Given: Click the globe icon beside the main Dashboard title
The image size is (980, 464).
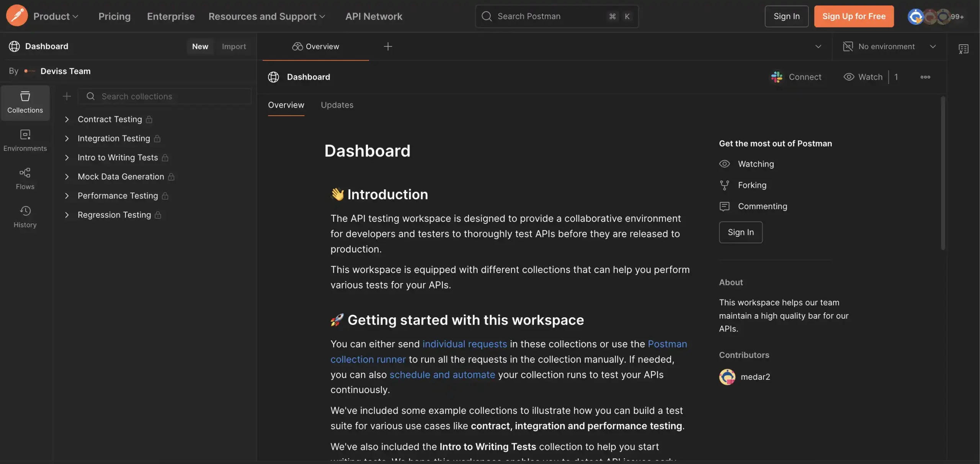Looking at the screenshot, I should pos(273,77).
